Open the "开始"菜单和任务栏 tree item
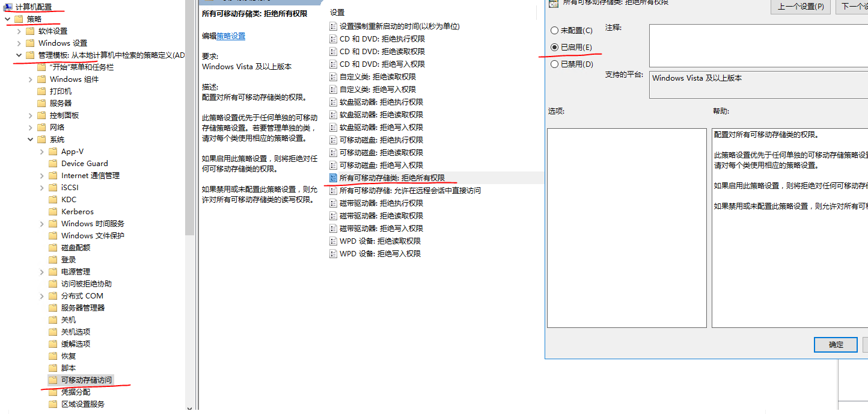This screenshot has width=868, height=414. tap(82, 67)
